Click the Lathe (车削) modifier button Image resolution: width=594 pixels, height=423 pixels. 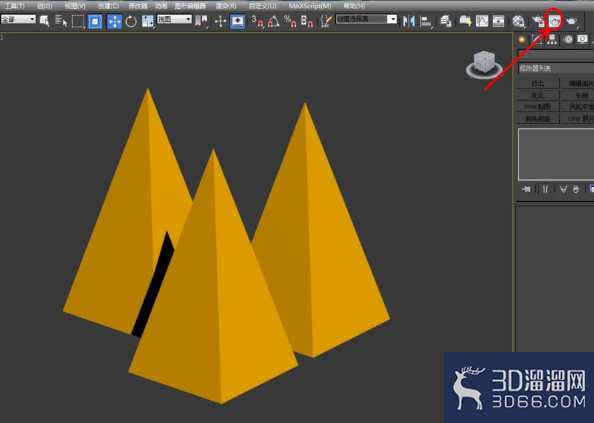(577, 95)
